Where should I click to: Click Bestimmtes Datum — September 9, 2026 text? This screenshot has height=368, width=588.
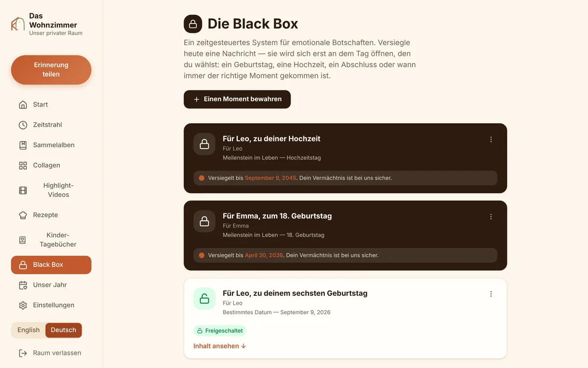[x=276, y=312]
